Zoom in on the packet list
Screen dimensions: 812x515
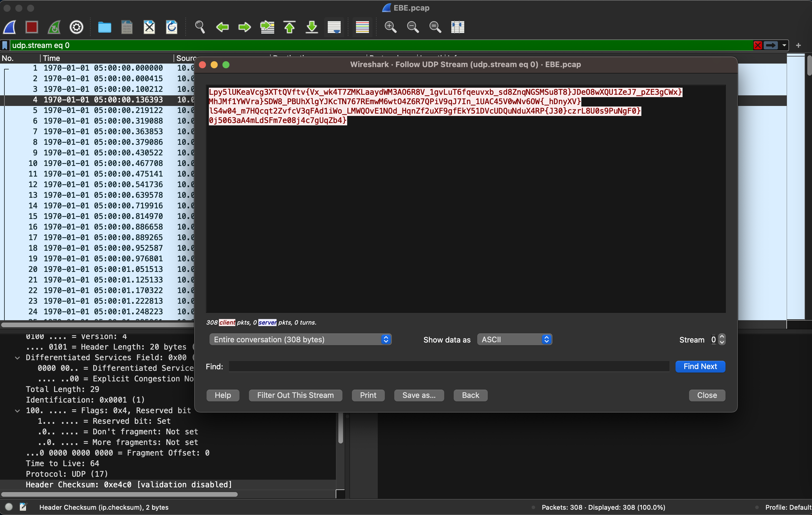click(390, 27)
